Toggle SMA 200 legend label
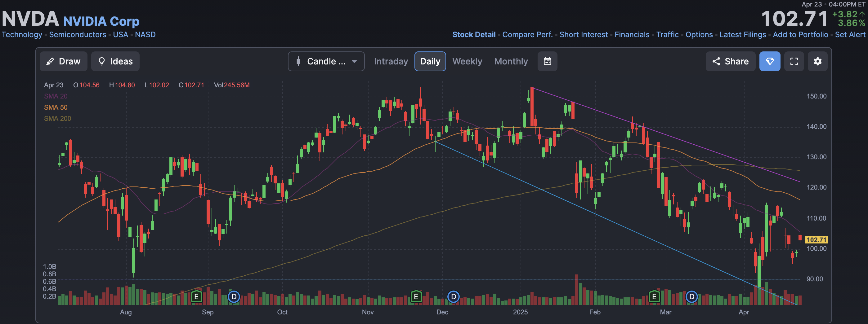868x324 pixels. coord(57,118)
